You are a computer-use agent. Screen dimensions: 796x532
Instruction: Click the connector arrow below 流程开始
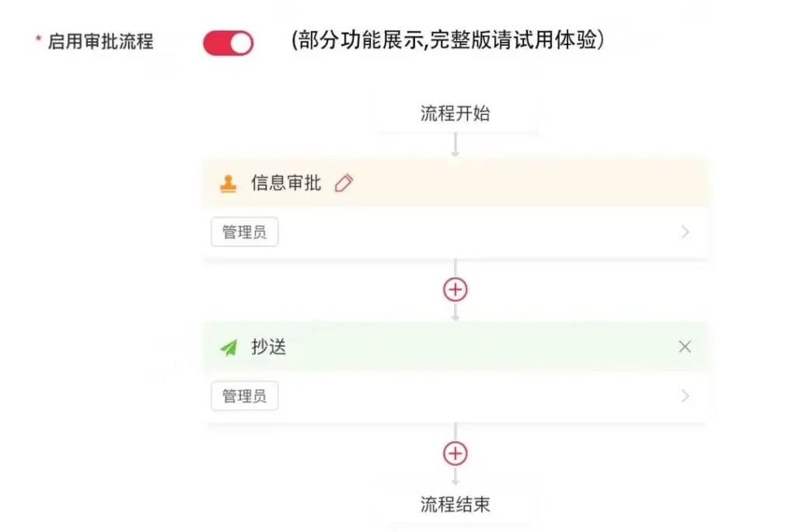tap(455, 147)
